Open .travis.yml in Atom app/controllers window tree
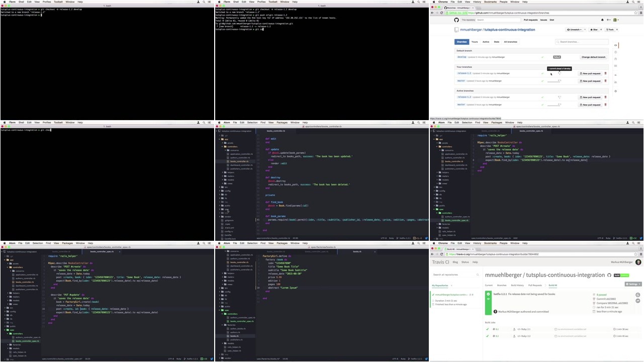Image resolution: width=644 pixels, height=362 pixels. (x=229, y=228)
